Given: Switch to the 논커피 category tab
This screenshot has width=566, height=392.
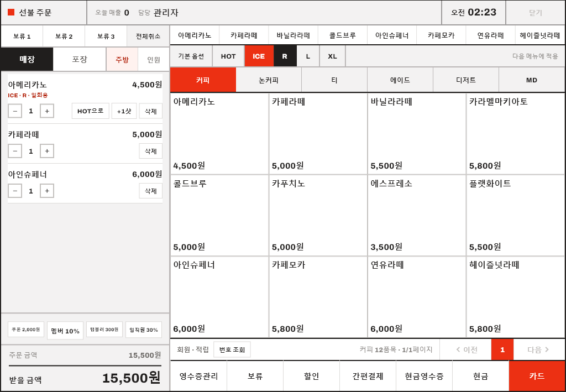Looking at the screenshot, I should pos(269,80).
